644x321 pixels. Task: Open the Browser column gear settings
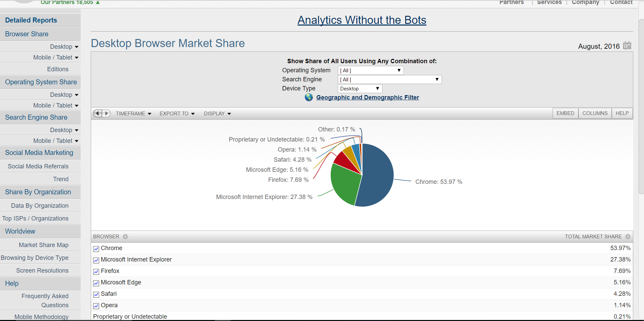(125, 237)
